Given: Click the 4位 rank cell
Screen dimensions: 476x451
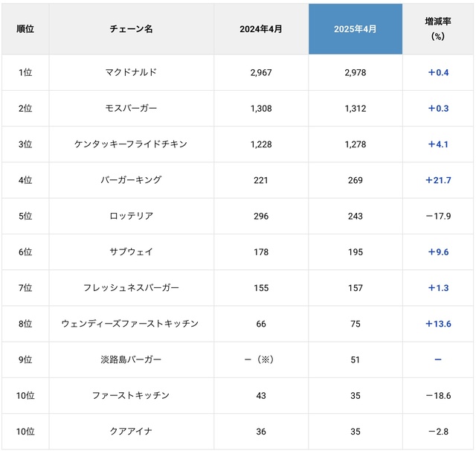Looking at the screenshot, I should [25, 180].
